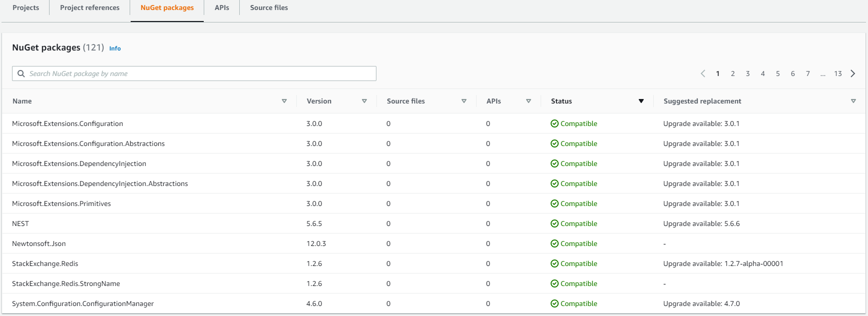Focus the Search NuGet package by name field
868x316 pixels.
tap(194, 73)
